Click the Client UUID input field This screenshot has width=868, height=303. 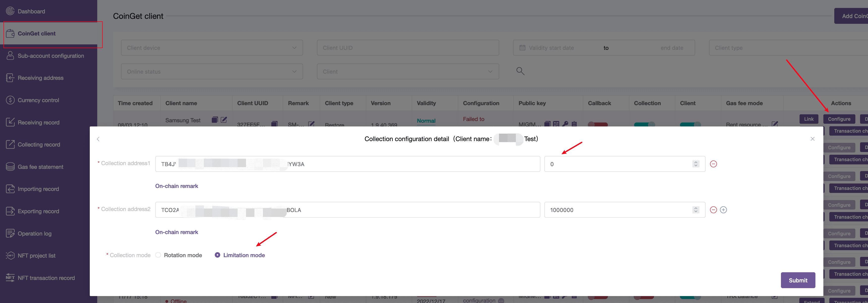pyautogui.click(x=407, y=48)
